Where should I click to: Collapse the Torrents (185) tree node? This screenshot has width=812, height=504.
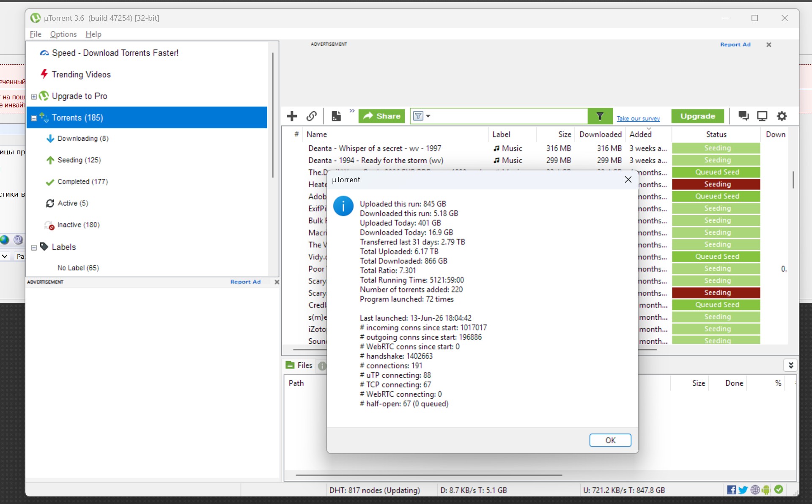click(34, 118)
